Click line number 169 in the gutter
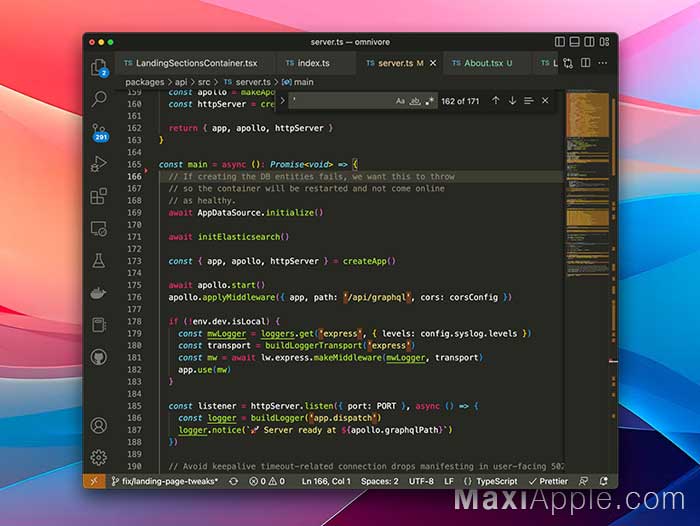700x526 pixels. (134, 213)
